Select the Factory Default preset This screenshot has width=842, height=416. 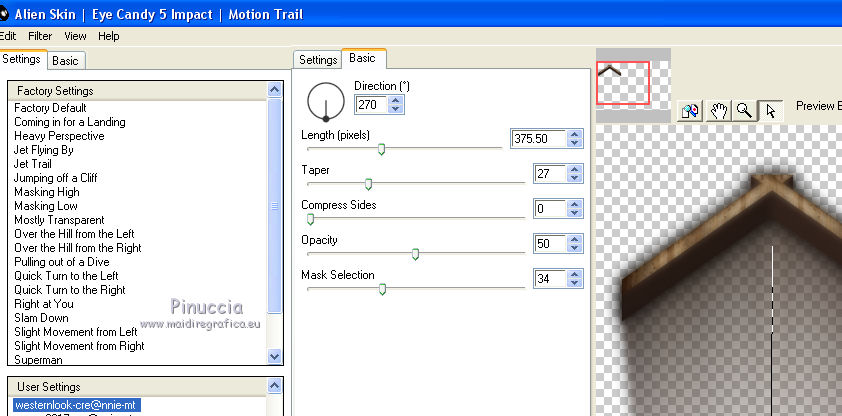[x=50, y=108]
